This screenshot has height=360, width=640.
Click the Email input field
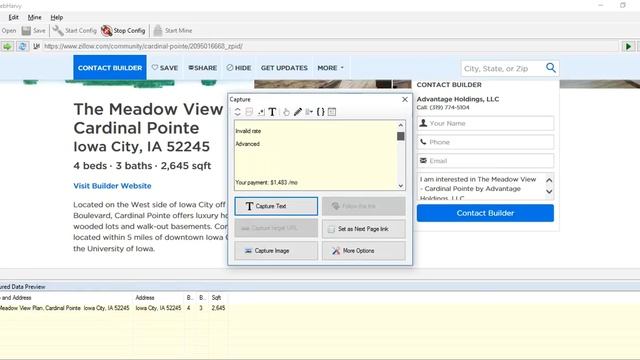[x=485, y=161]
